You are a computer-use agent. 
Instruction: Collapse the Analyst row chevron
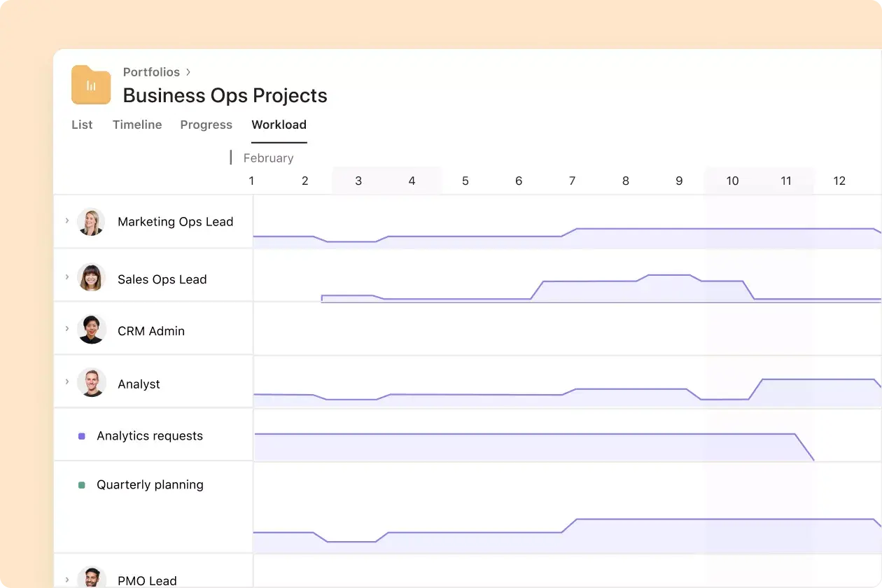click(66, 383)
